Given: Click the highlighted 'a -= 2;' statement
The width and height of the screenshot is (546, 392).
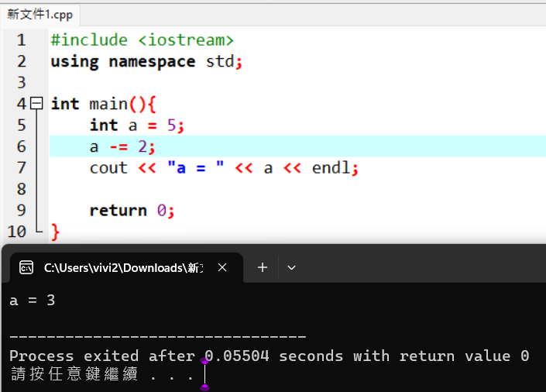Looking at the screenshot, I should point(122,146).
